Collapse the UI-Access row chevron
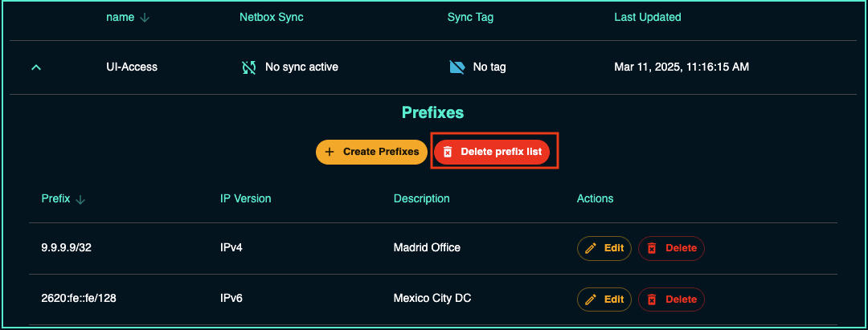868x330 pixels. pyautogui.click(x=35, y=67)
